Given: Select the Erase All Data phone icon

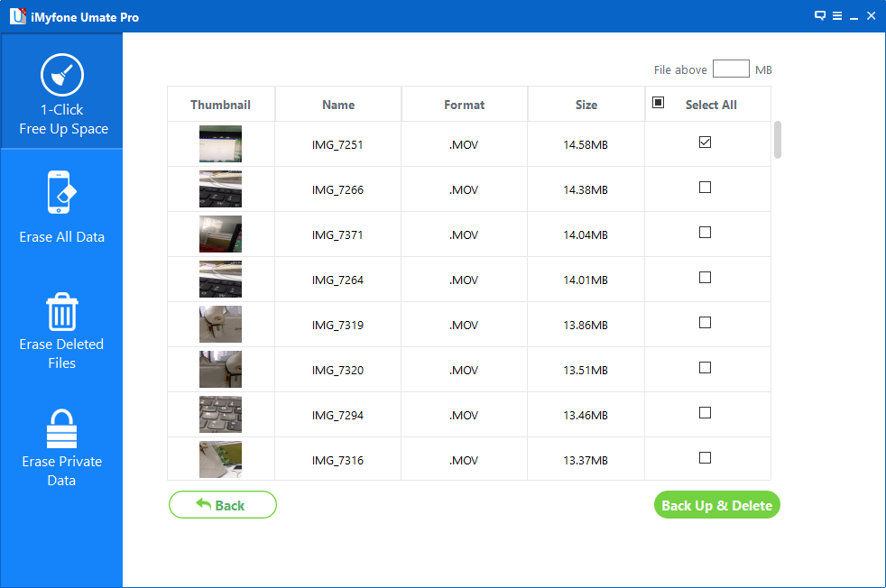Looking at the screenshot, I should click(61, 192).
